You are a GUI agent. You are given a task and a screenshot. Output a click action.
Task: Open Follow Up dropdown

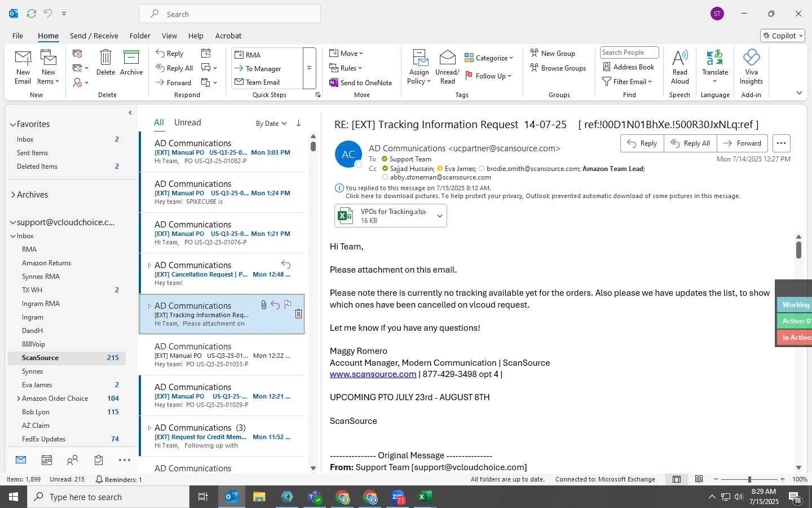[488, 76]
